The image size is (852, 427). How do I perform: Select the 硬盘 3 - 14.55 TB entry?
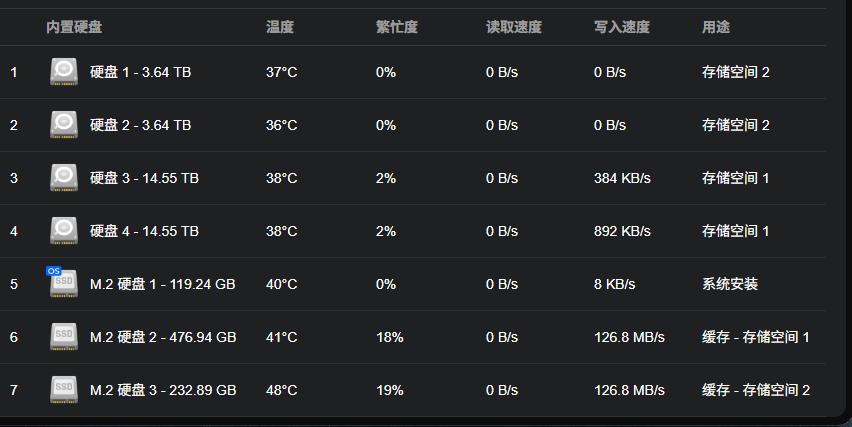(145, 178)
